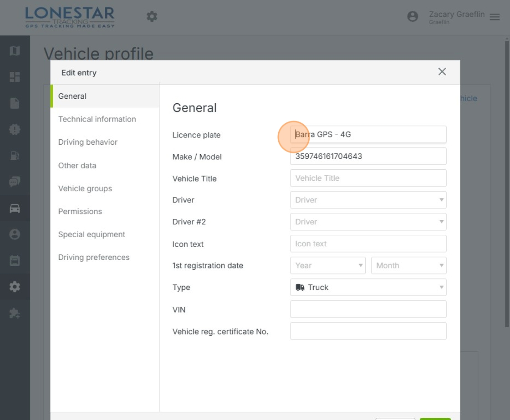This screenshot has width=510, height=420.
Task: Open the dashboard icon in sidebar
Action: pyautogui.click(x=15, y=77)
